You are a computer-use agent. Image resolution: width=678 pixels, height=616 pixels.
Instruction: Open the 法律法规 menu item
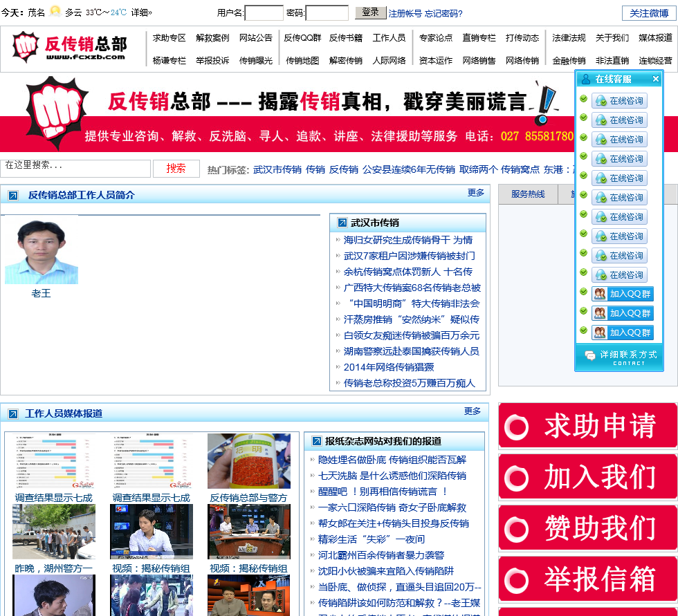[x=569, y=38]
